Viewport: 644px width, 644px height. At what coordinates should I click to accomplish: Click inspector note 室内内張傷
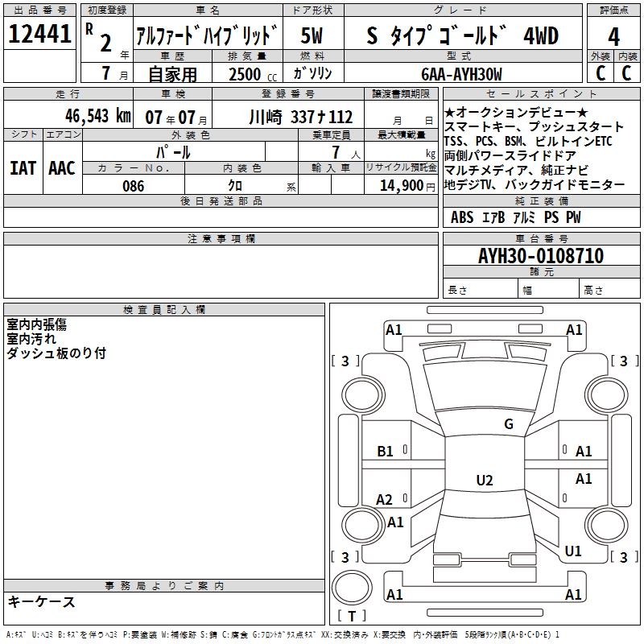click(x=36, y=324)
